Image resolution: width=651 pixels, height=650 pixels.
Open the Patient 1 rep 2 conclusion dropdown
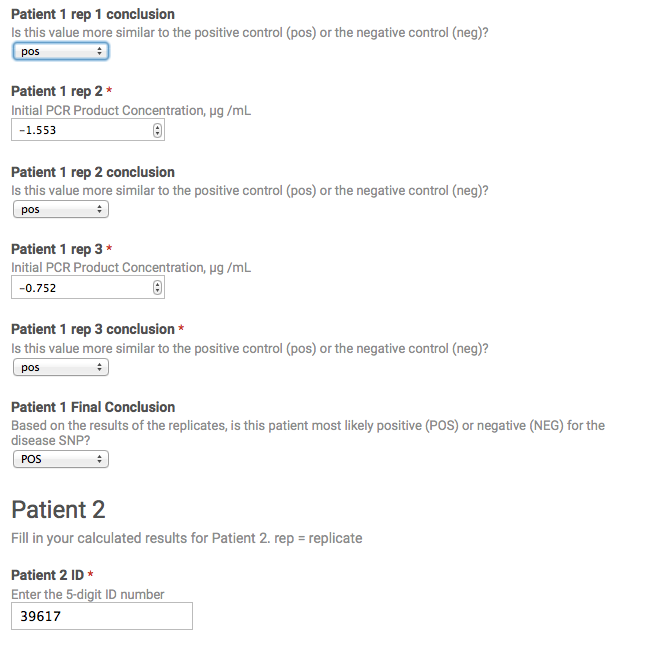click(60, 210)
